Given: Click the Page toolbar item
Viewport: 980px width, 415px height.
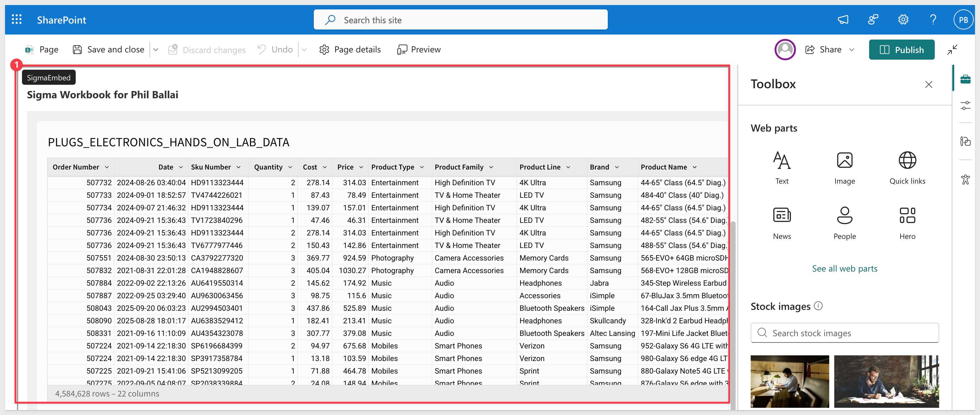Looking at the screenshot, I should click(x=41, y=50).
